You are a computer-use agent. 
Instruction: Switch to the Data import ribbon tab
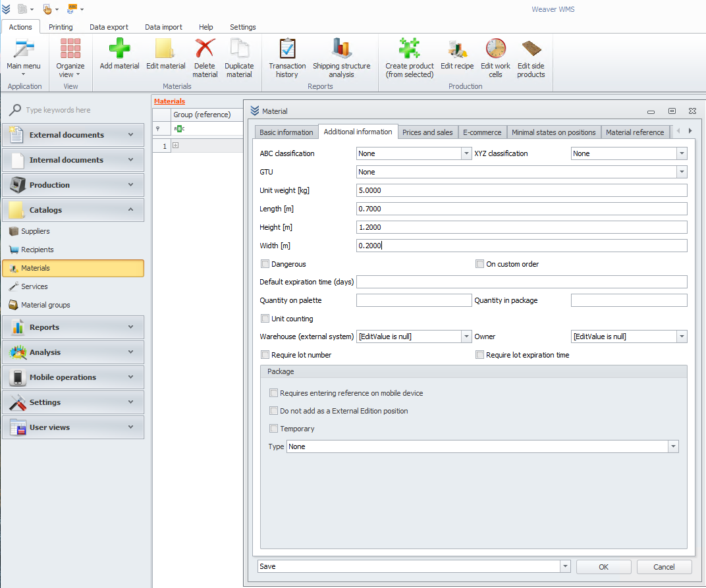[x=163, y=27]
